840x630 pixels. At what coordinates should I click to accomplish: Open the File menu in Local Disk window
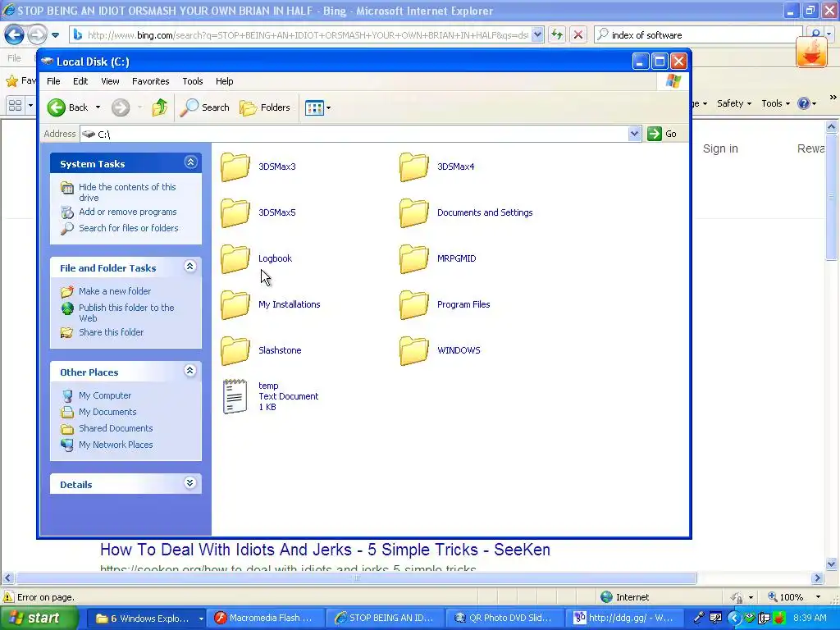53,81
